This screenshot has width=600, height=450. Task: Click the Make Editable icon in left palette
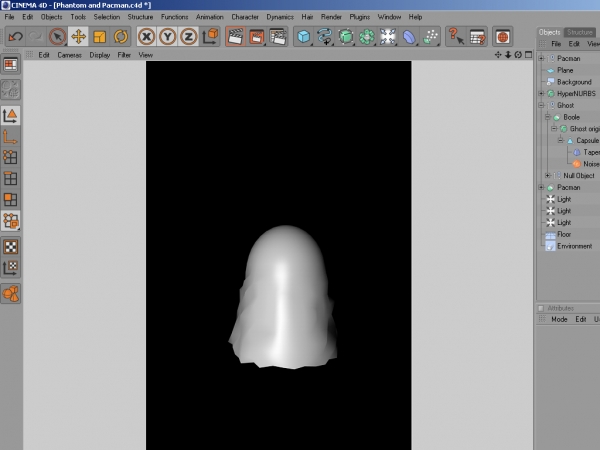(10, 89)
